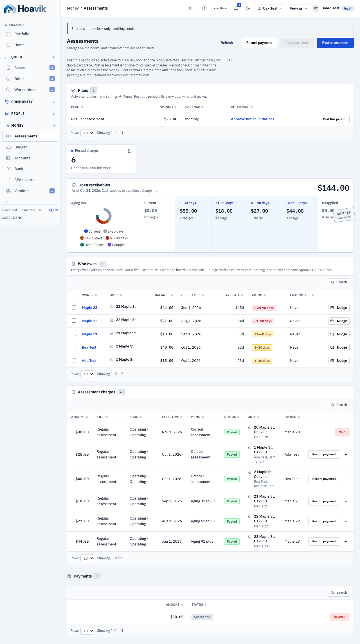This screenshot has width=360, height=644.
Task: Open Approve notice in Notices link
Action: pos(253,119)
